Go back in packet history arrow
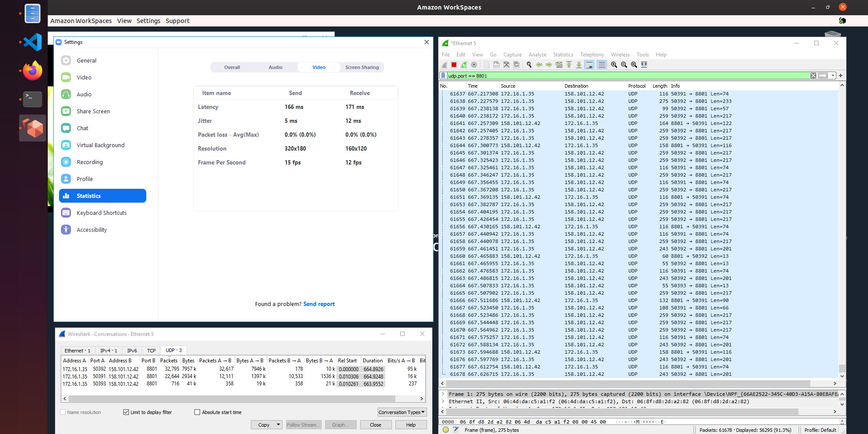The height and width of the screenshot is (434, 868). point(539,65)
